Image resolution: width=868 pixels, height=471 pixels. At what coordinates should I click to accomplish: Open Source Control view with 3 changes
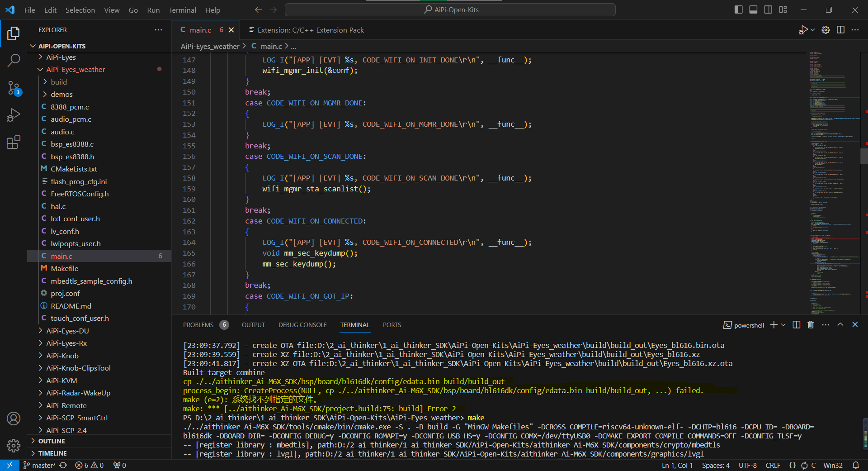14,88
